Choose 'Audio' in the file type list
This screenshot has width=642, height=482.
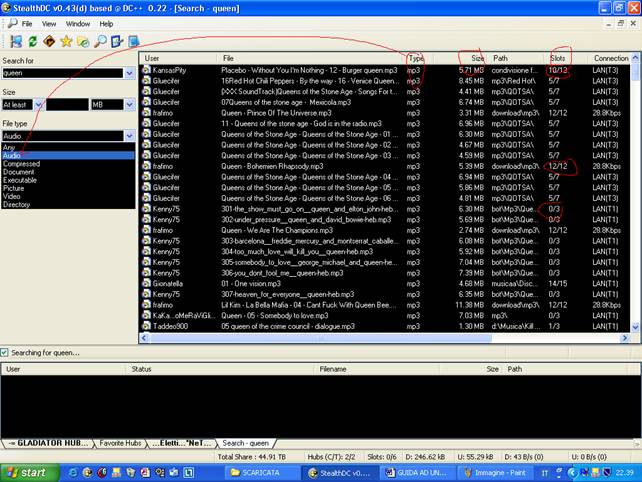pyautogui.click(x=68, y=156)
